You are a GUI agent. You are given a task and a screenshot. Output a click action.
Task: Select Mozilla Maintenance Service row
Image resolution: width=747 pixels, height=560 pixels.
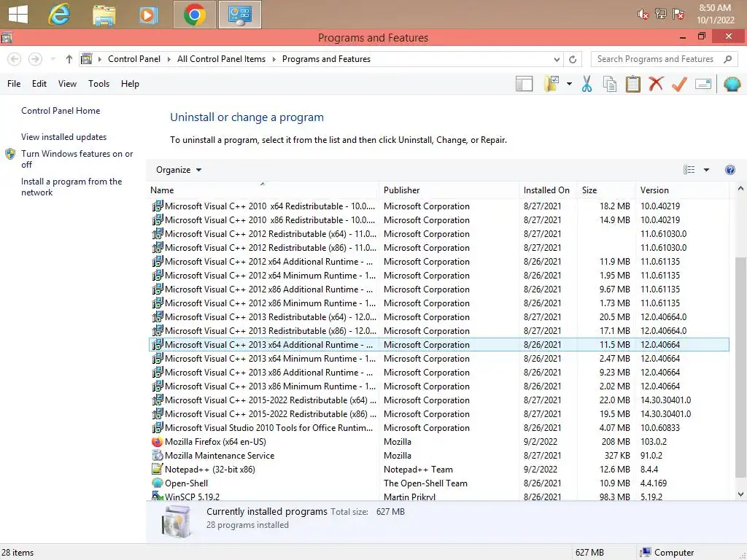coord(438,456)
